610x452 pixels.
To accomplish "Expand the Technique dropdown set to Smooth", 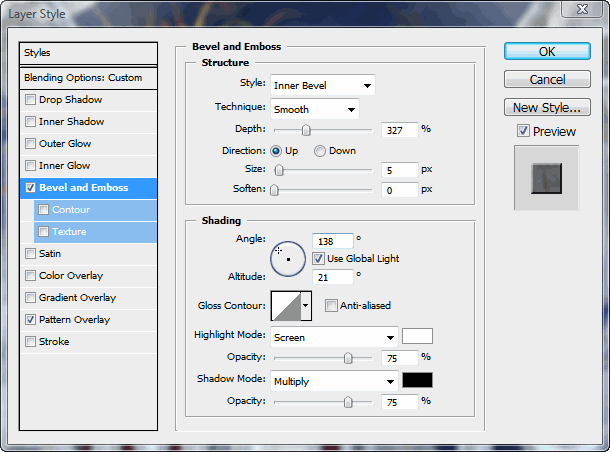I will tap(313, 109).
